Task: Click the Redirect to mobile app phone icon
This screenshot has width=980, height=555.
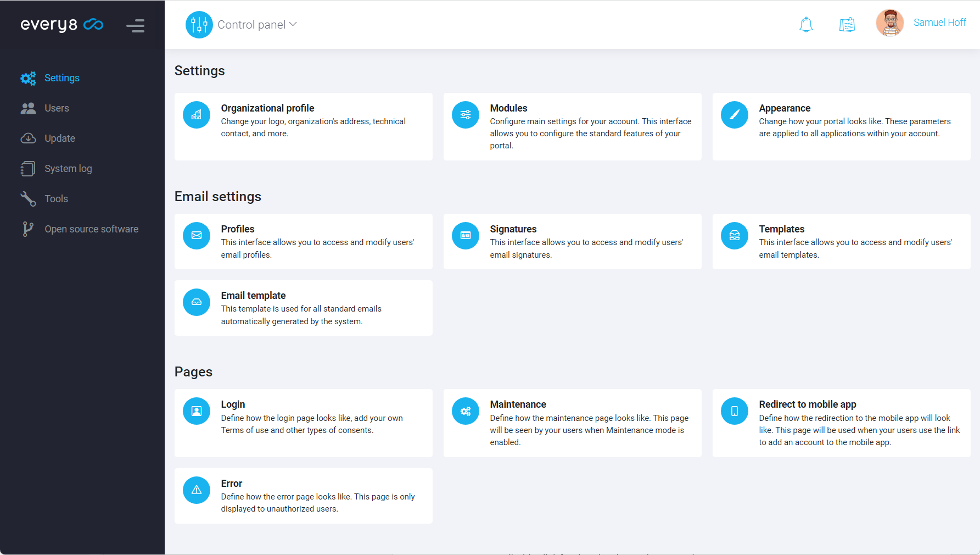Action: tap(734, 411)
